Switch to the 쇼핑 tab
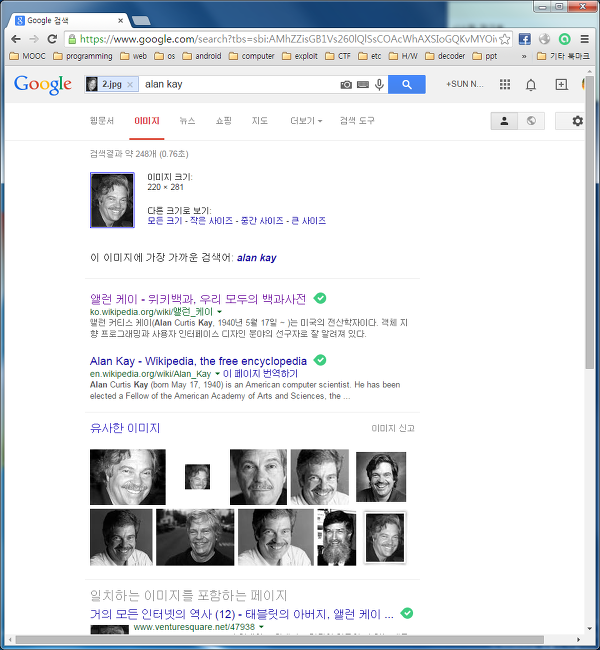 (x=223, y=121)
